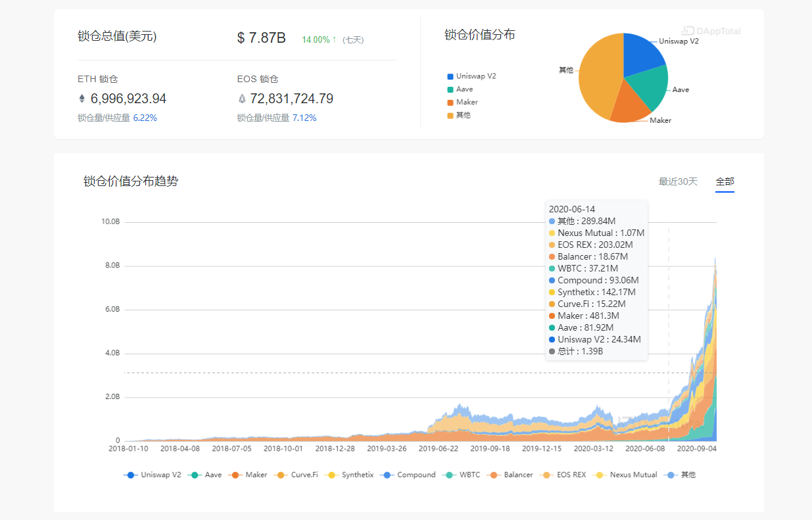This screenshot has width=812, height=520.
Task: Click Maker orange swatch in pie legend
Action: pos(450,103)
